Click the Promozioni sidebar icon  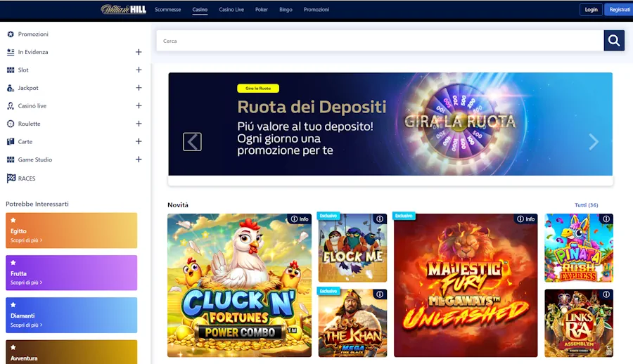pyautogui.click(x=11, y=34)
